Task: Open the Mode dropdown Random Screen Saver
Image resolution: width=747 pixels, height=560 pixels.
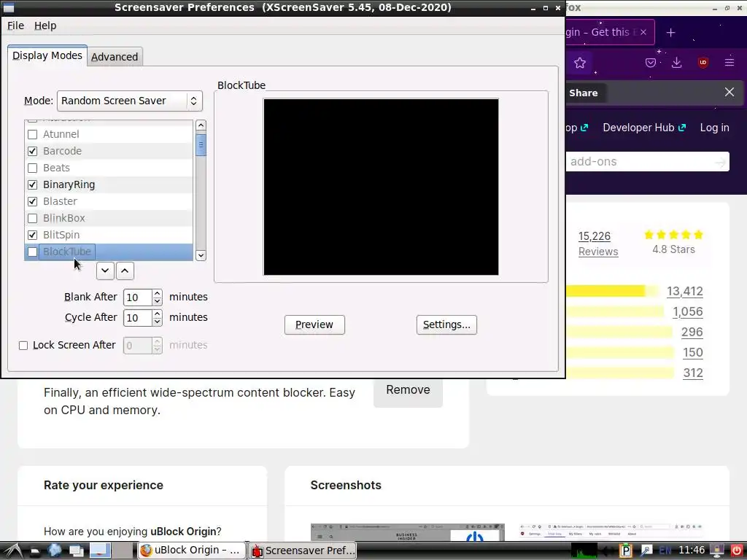Action: [130, 101]
